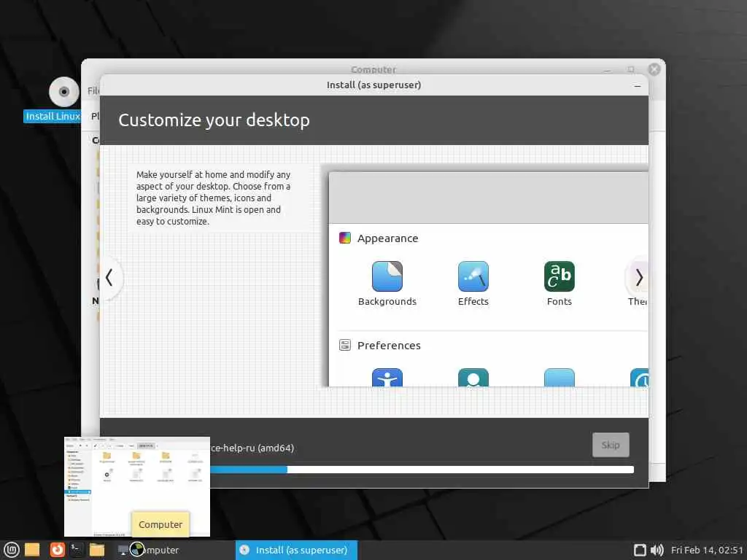The height and width of the screenshot is (560, 747).
Task: Click the account details icon under Preferences
Action: (473, 378)
